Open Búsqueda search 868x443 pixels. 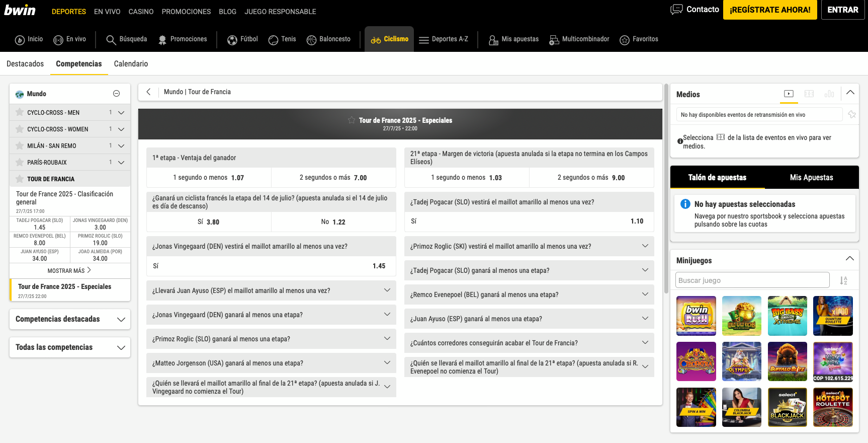[126, 39]
